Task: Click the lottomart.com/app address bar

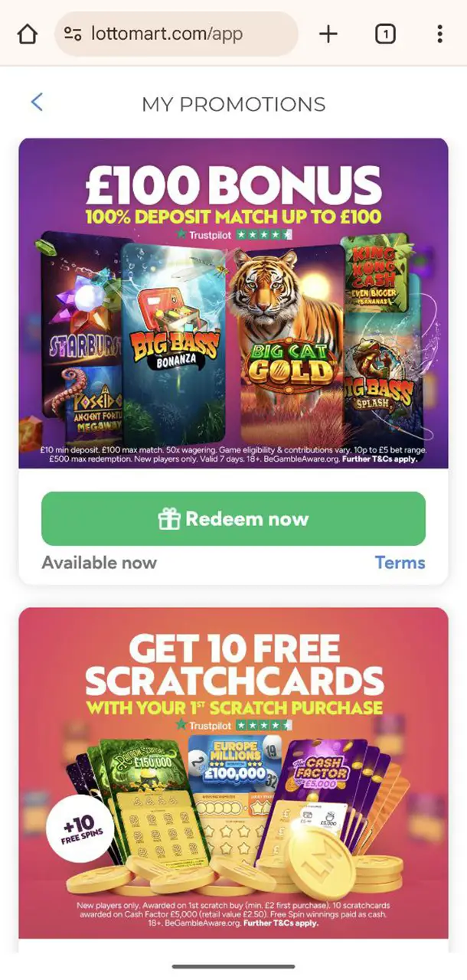Action: [x=176, y=34]
